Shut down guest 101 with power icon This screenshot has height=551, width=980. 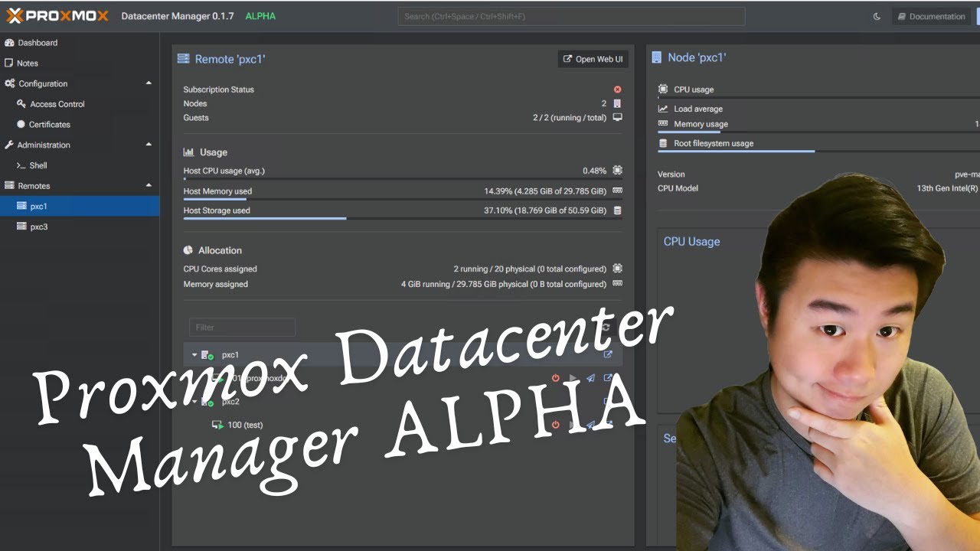pos(556,378)
